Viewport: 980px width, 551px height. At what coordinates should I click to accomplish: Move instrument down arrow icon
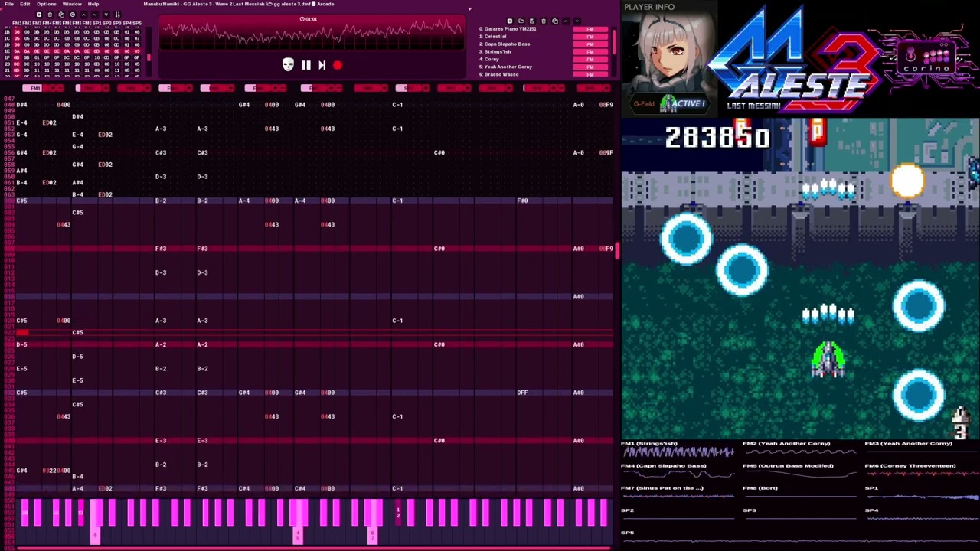[x=577, y=21]
